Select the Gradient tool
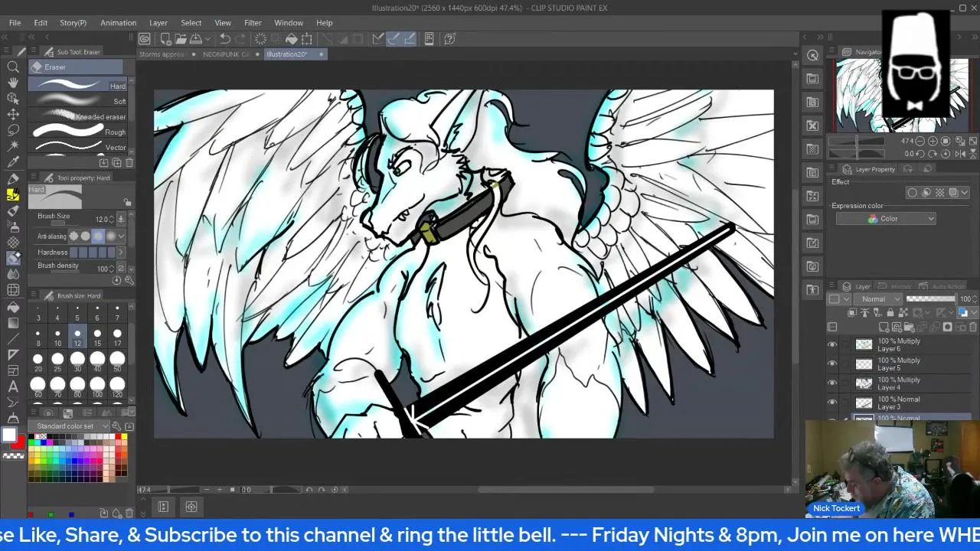The image size is (980, 551). pos(13,322)
